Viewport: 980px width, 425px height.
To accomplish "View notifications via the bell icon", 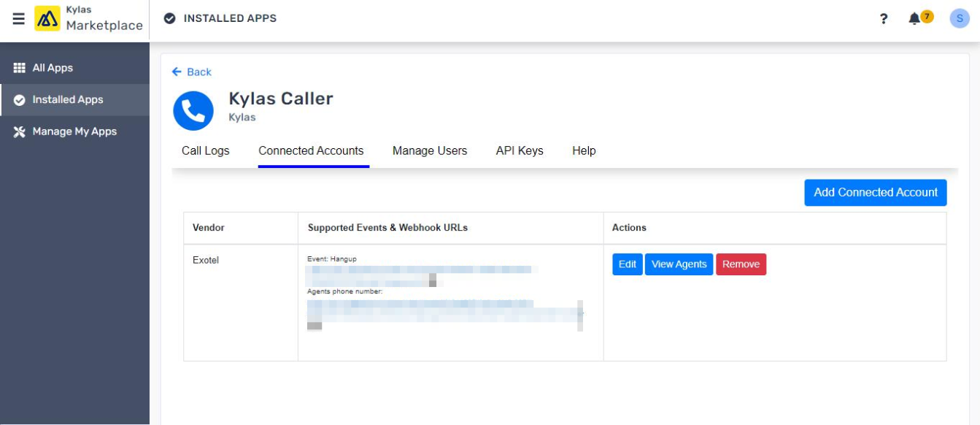I will click(x=914, y=19).
